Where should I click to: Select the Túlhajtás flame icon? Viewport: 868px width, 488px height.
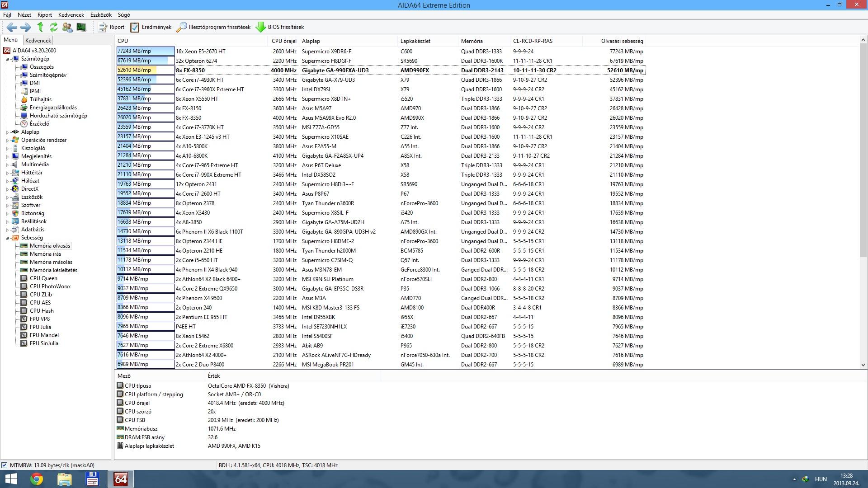(x=24, y=99)
